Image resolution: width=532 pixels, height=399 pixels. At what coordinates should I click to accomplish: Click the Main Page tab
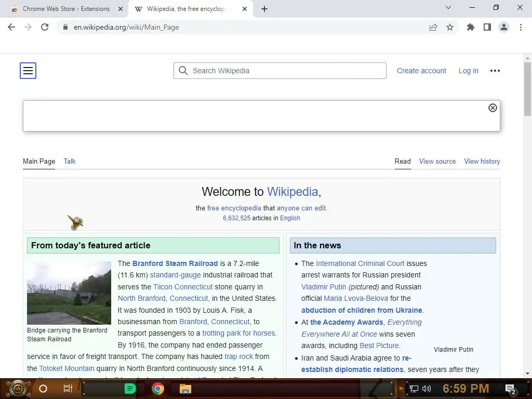coord(38,161)
